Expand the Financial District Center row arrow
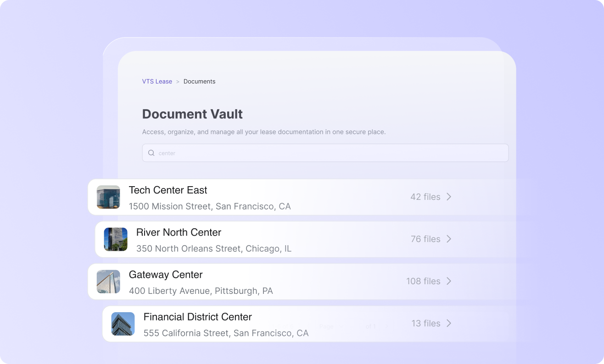This screenshot has width=604, height=364. [x=449, y=323]
